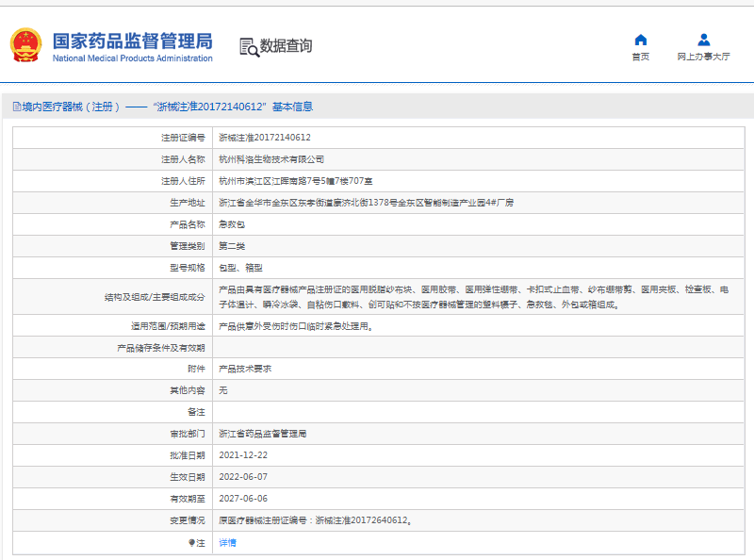Click the 数据查询 heading text
This screenshot has width=754, height=560.
(286, 46)
